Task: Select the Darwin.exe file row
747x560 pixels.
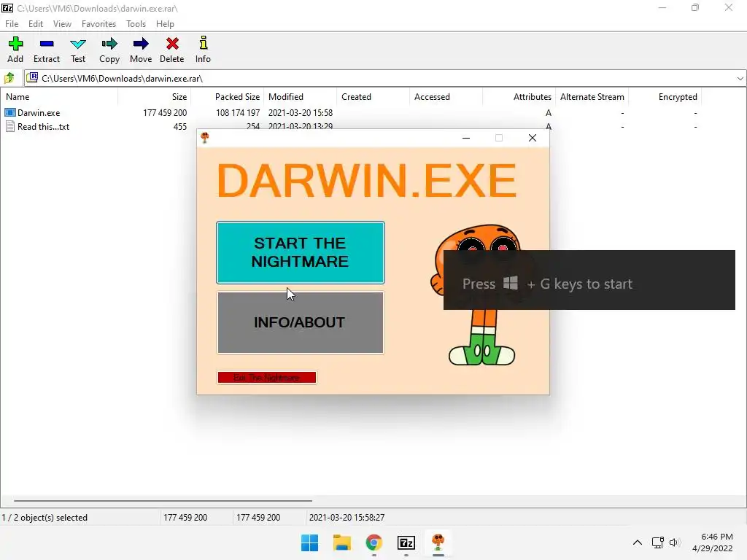Action: point(350,113)
